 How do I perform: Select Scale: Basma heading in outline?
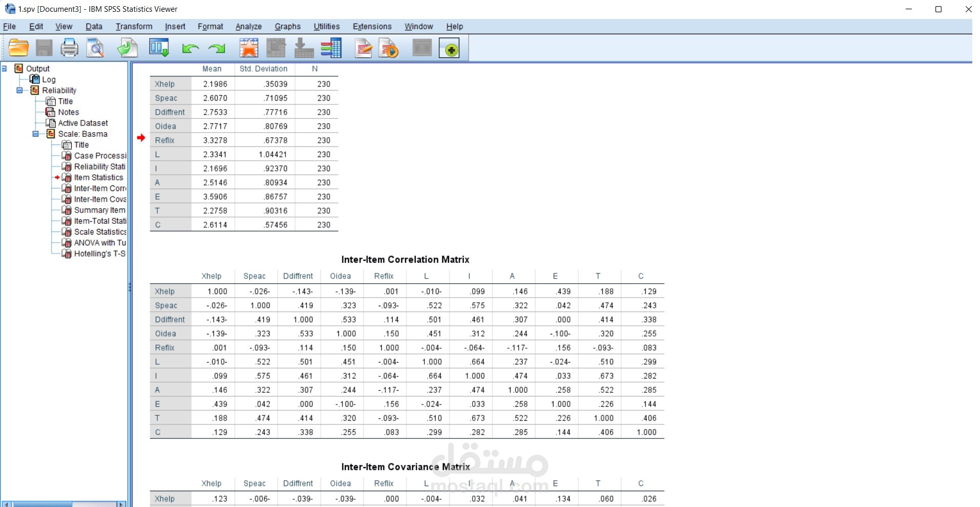click(83, 134)
